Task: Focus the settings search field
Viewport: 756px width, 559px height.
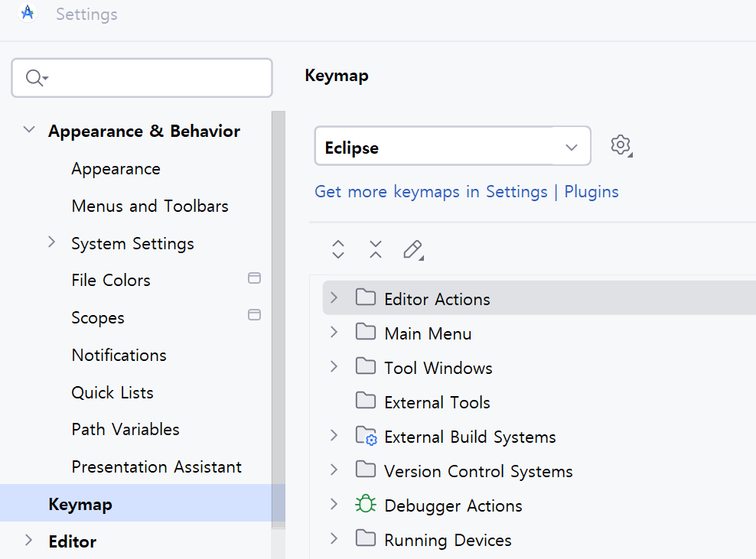Action: point(142,78)
